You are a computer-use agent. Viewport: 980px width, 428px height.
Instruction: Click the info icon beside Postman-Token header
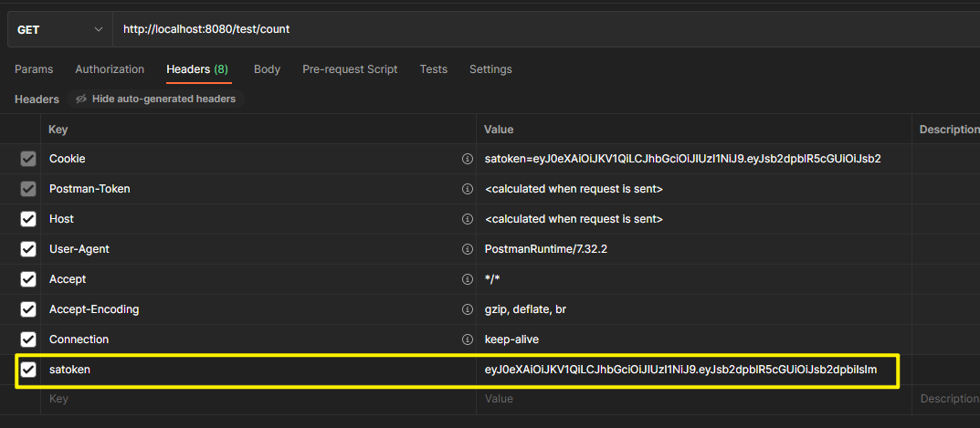(x=468, y=189)
